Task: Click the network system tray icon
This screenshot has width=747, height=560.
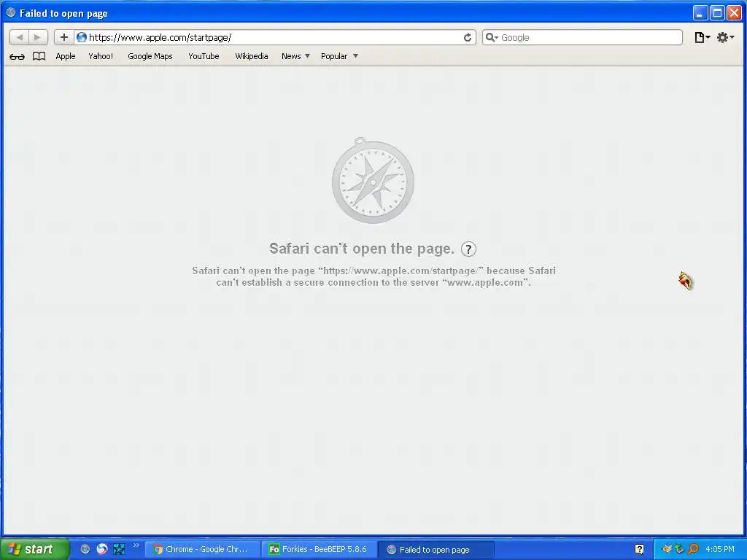Action: (679, 550)
